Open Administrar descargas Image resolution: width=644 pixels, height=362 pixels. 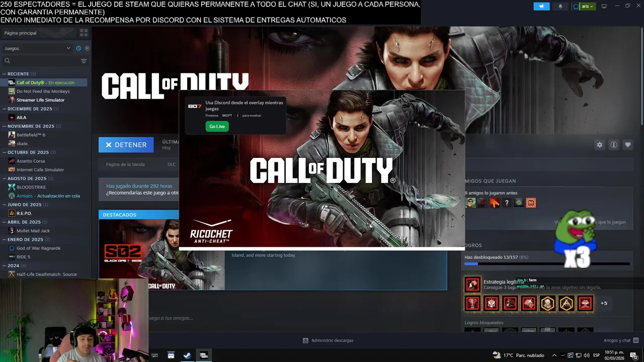coord(328,340)
